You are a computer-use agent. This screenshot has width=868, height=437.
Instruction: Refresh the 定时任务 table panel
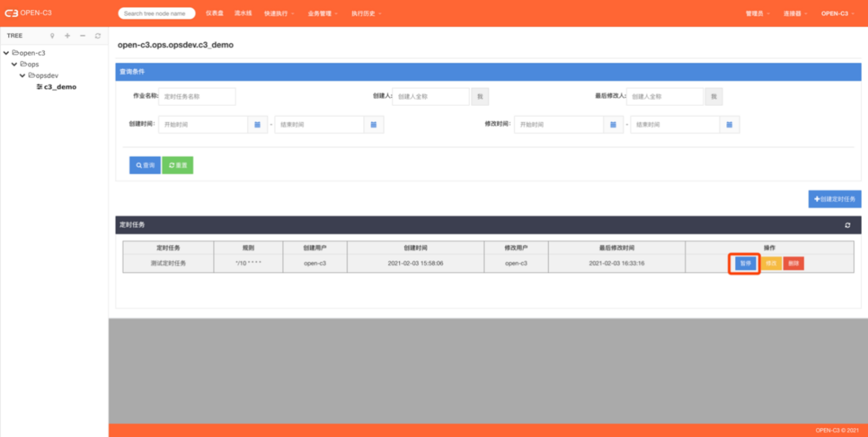point(847,225)
